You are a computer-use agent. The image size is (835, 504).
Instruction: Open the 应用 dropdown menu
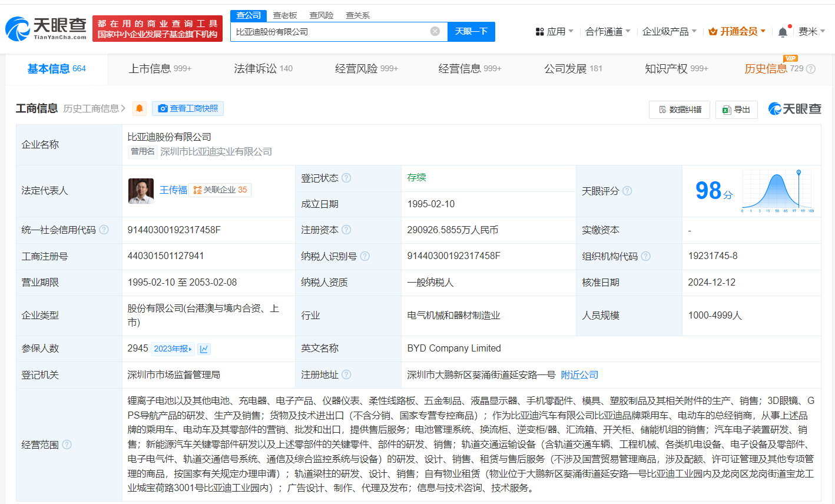point(554,31)
